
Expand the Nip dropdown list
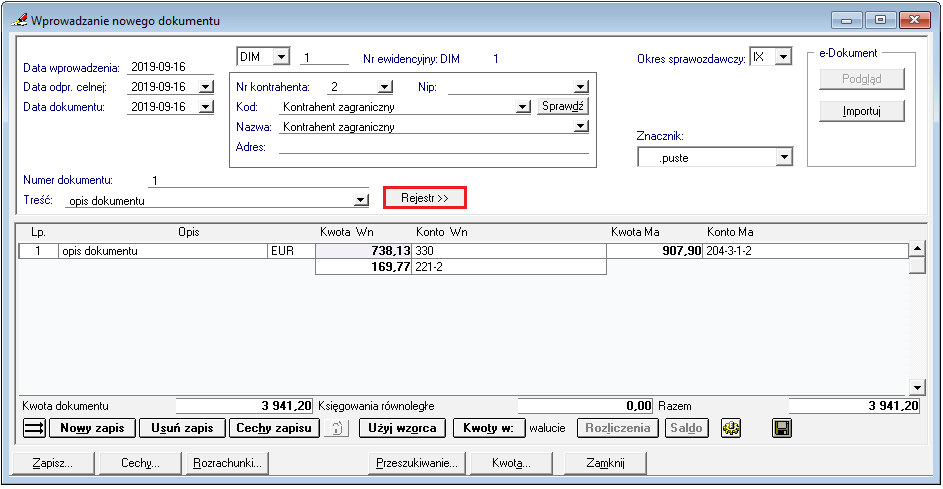click(x=580, y=87)
